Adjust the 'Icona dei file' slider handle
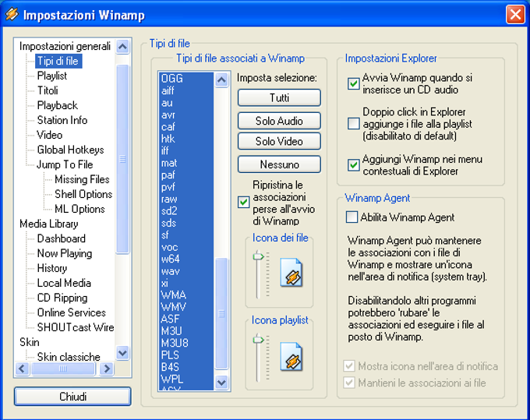Screen dimensions: 530x420 [x=258, y=256]
